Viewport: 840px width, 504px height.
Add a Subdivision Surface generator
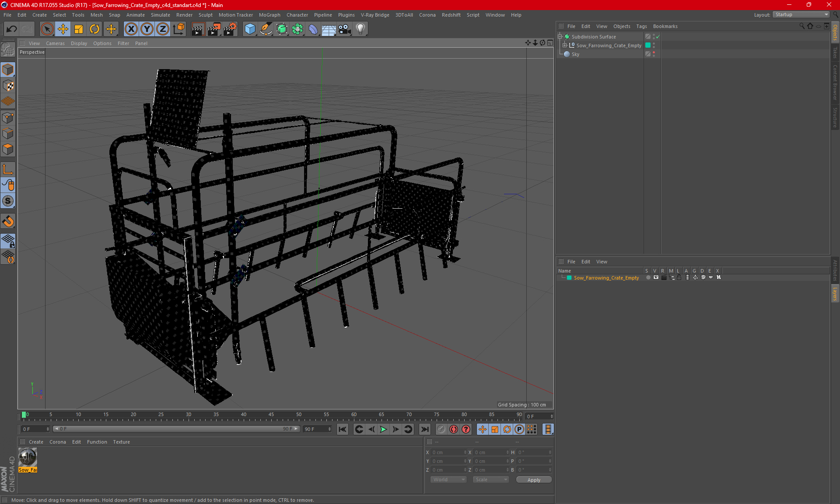point(282,29)
